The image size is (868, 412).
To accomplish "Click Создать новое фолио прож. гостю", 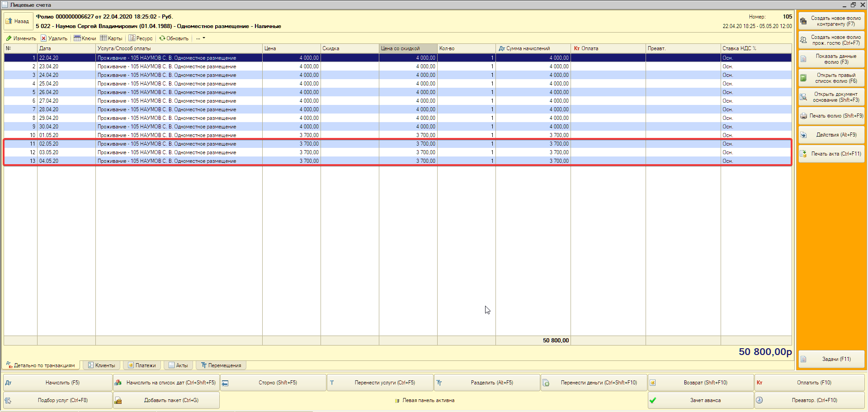I will [x=831, y=40].
